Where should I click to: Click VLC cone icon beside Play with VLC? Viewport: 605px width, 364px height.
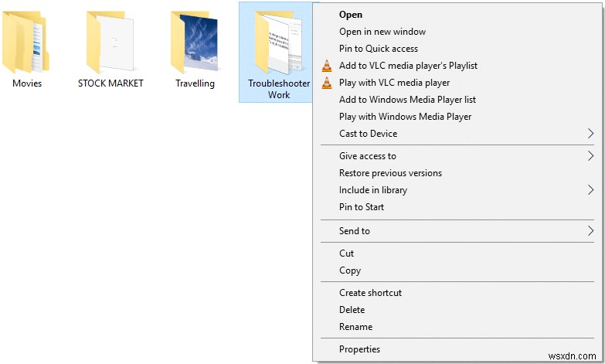[x=326, y=83]
